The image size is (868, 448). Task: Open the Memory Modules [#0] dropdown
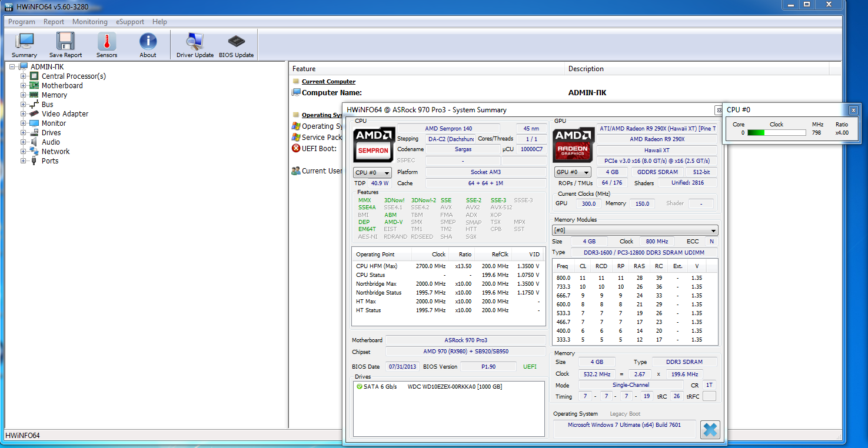[635, 230]
